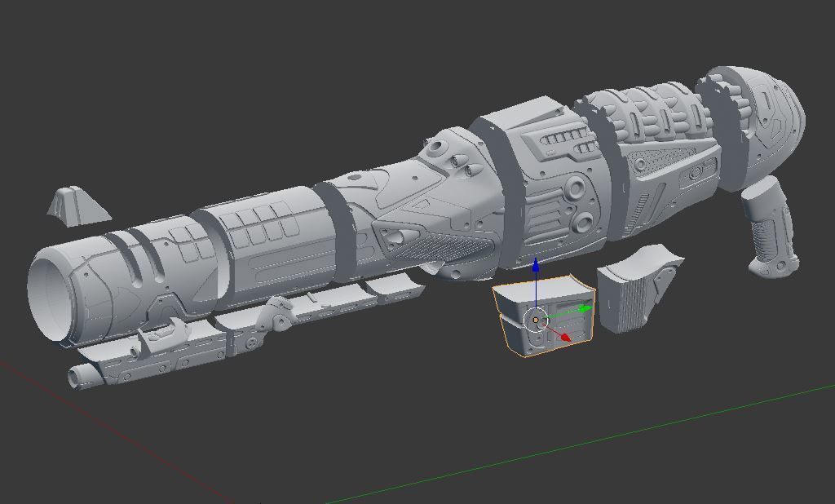Select the small triangular fin piece

[73, 204]
